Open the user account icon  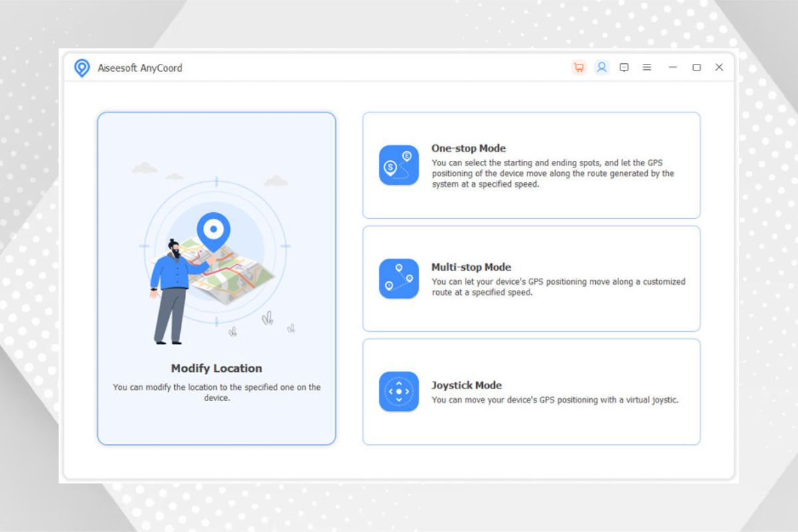[602, 68]
